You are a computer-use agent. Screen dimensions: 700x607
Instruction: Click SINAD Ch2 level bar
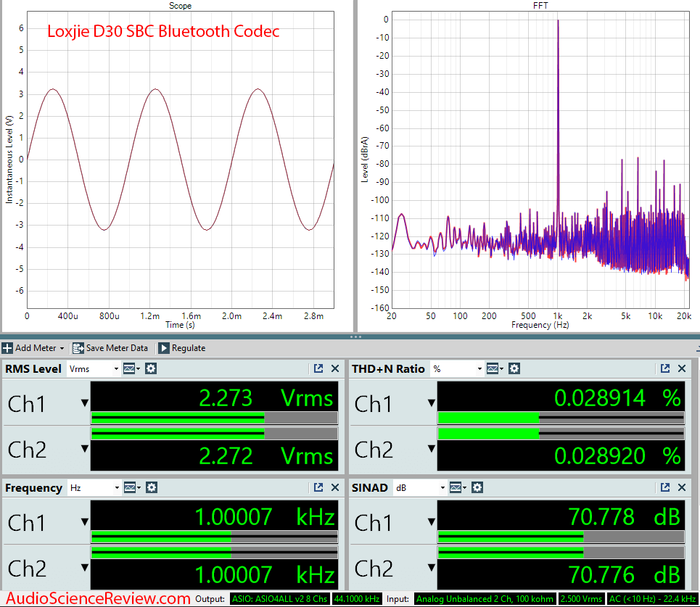click(561, 553)
